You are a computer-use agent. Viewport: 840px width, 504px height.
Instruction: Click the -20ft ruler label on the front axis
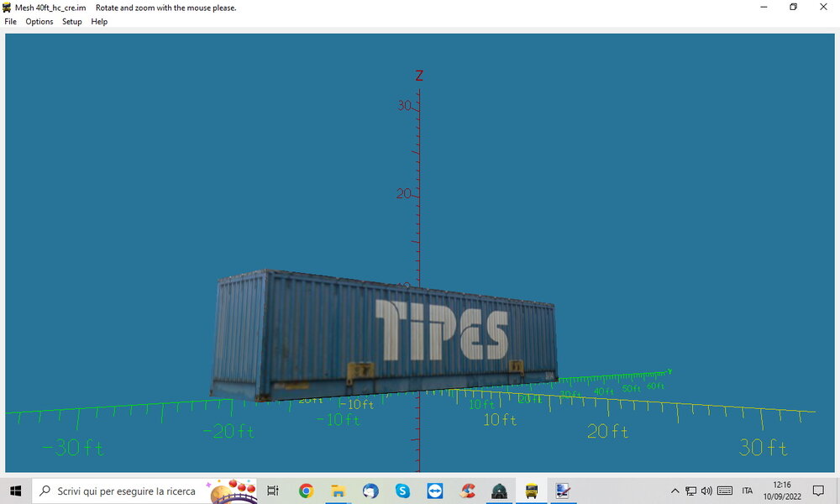[228, 431]
